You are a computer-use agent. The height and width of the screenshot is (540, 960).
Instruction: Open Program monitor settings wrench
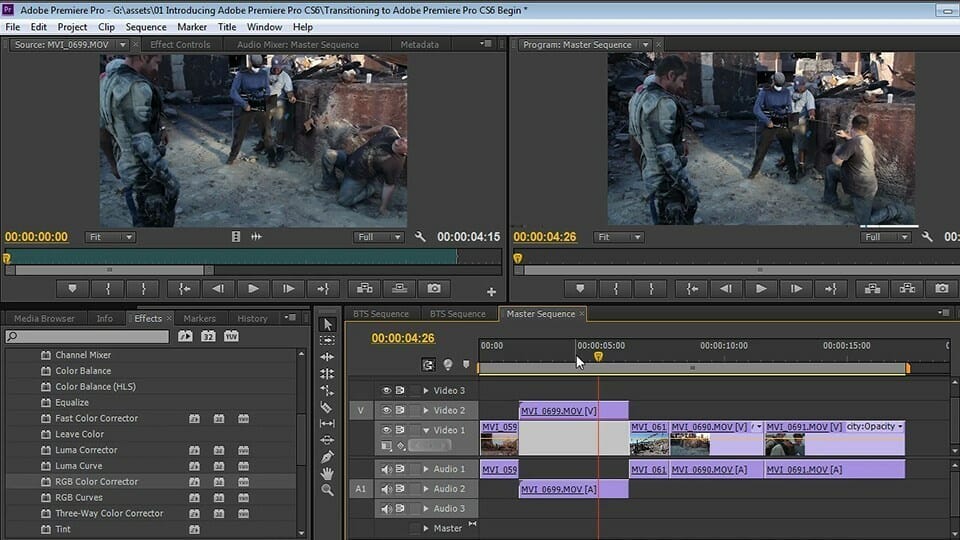click(927, 237)
